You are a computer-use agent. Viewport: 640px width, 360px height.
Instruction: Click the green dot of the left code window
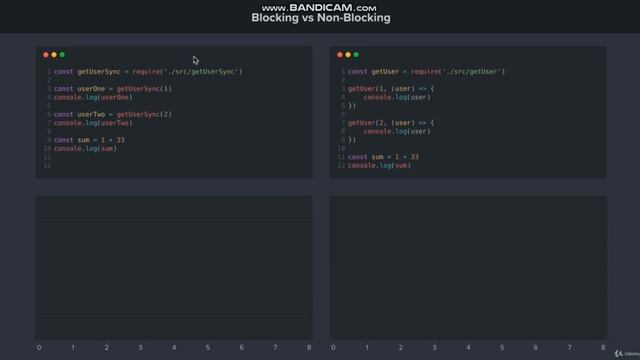tap(62, 55)
